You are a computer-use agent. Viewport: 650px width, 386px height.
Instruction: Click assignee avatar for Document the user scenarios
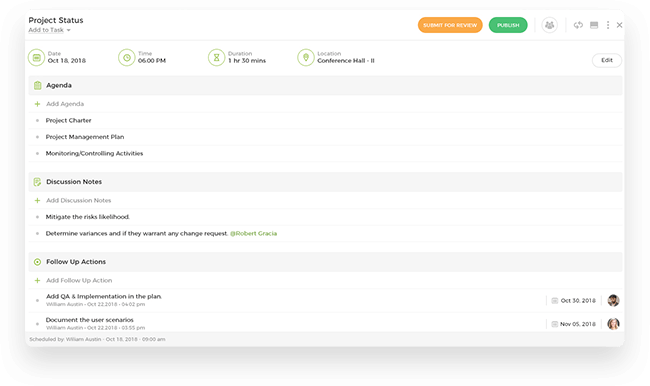click(x=613, y=324)
